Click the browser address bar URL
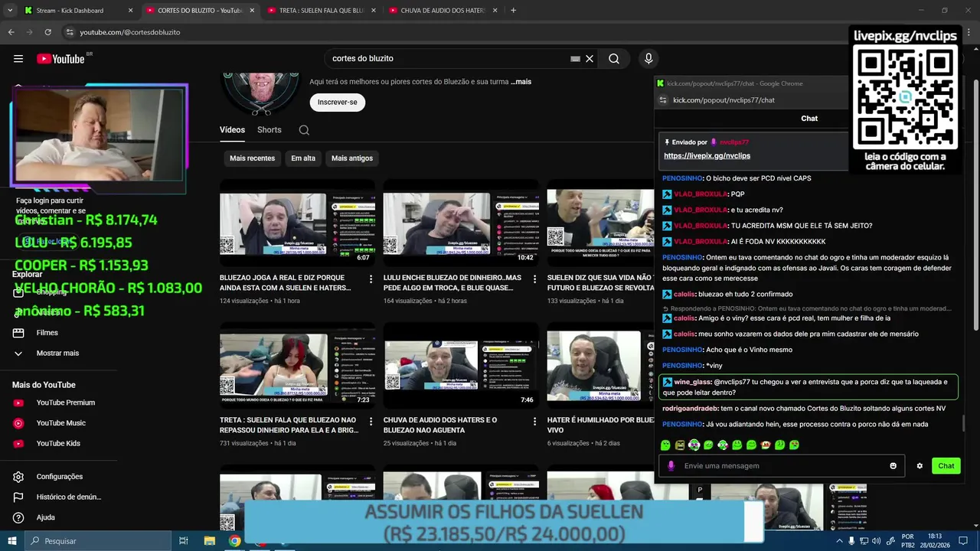This screenshot has width=980, height=551. click(x=130, y=32)
